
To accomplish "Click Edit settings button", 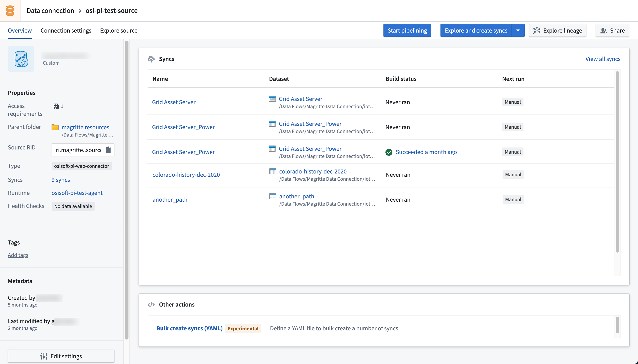I will pyautogui.click(x=61, y=356).
